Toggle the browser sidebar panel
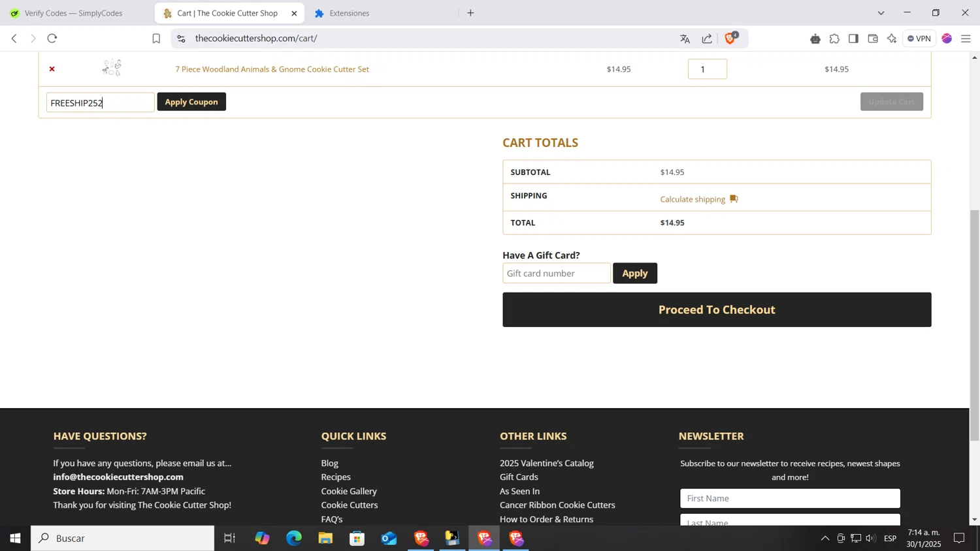The height and width of the screenshot is (551, 980). point(853,39)
